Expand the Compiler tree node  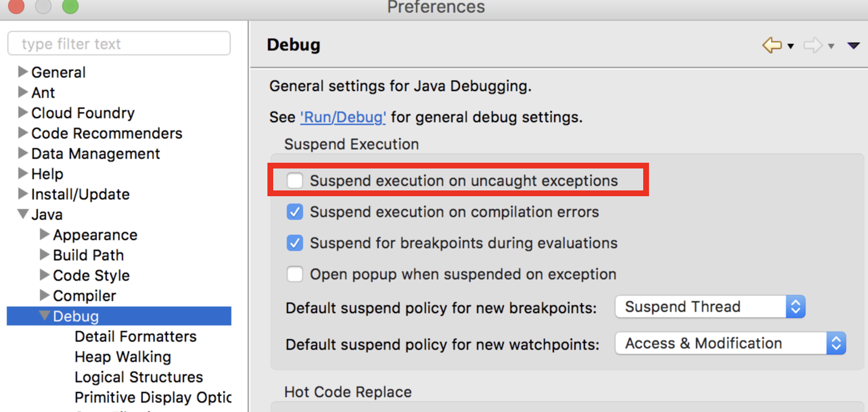pos(44,295)
